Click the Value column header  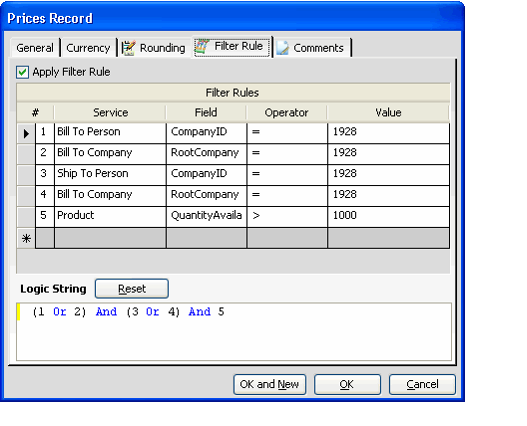(x=388, y=113)
